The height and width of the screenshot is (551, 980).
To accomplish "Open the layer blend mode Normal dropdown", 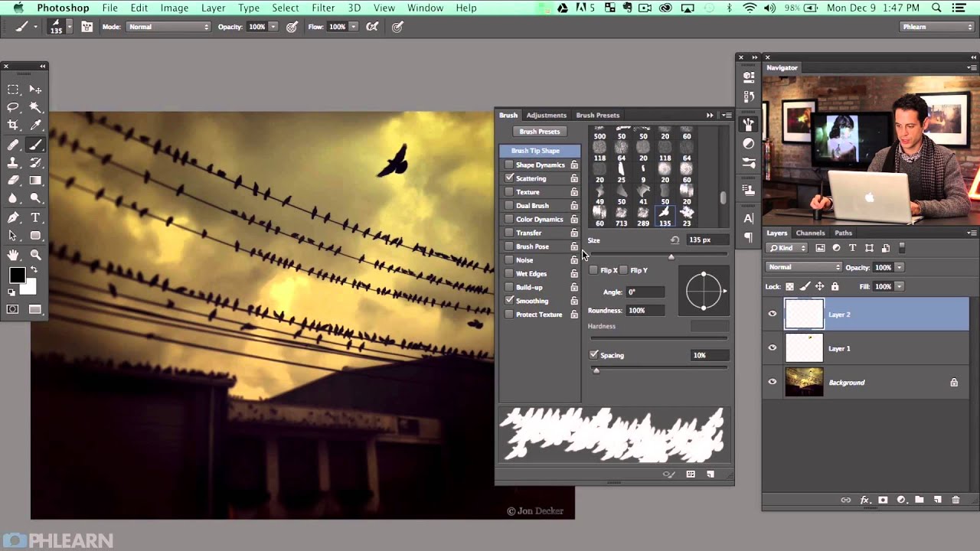I will coord(803,267).
